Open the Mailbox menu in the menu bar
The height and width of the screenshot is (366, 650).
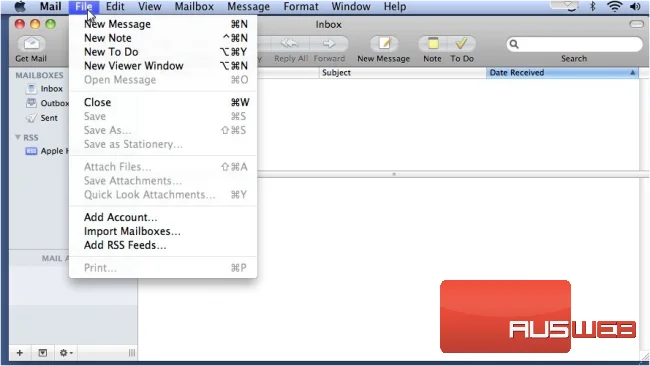pos(194,7)
